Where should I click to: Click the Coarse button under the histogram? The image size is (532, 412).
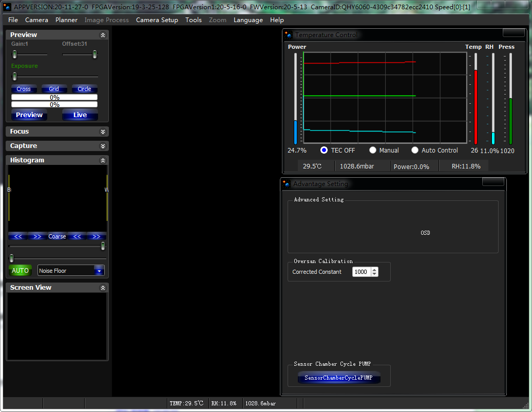coord(57,236)
